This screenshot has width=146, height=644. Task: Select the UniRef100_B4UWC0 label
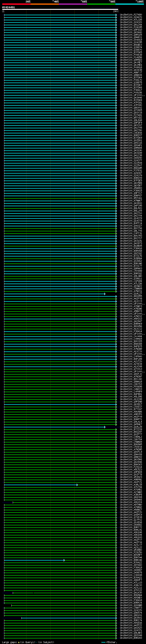pyautogui.click(x=131, y=45)
